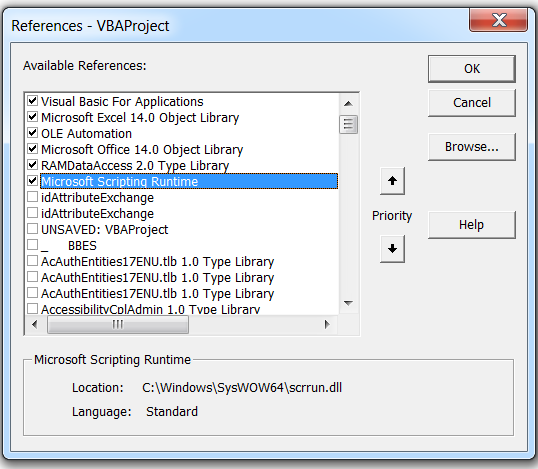Close the References dialog with X
This screenshot has height=469, width=538.
click(x=498, y=20)
